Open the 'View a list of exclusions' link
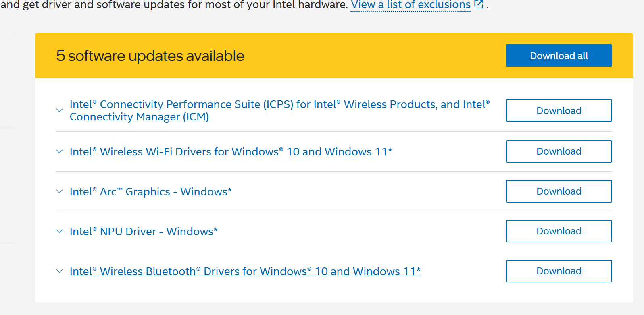Image resolution: width=644 pixels, height=315 pixels. coord(411,5)
